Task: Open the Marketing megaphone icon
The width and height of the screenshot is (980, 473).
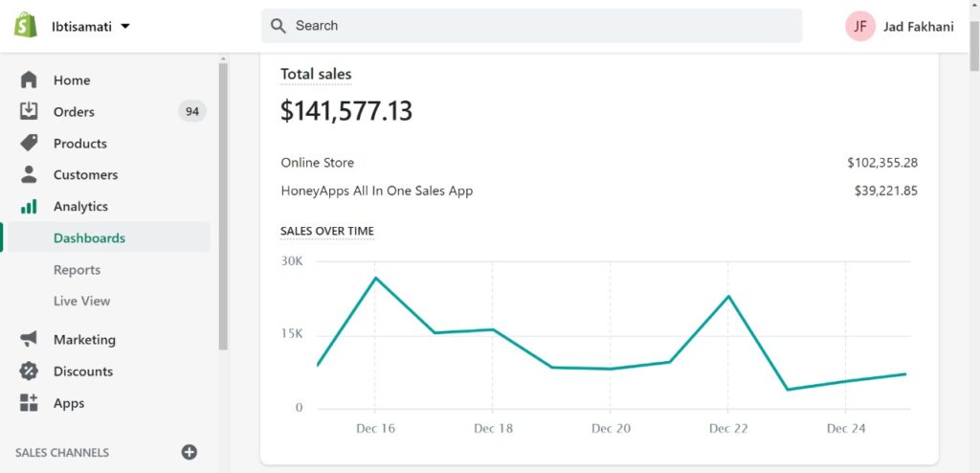Action: click(x=29, y=339)
